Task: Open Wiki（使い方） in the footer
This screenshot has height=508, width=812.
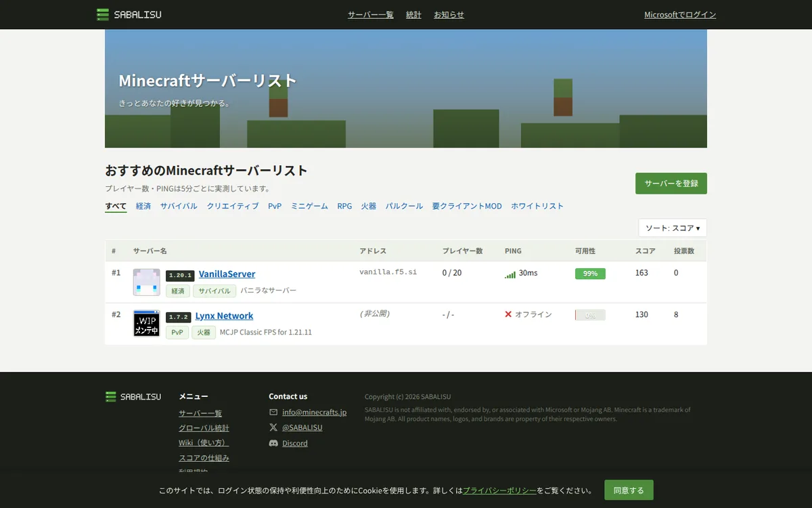Action: tap(204, 443)
